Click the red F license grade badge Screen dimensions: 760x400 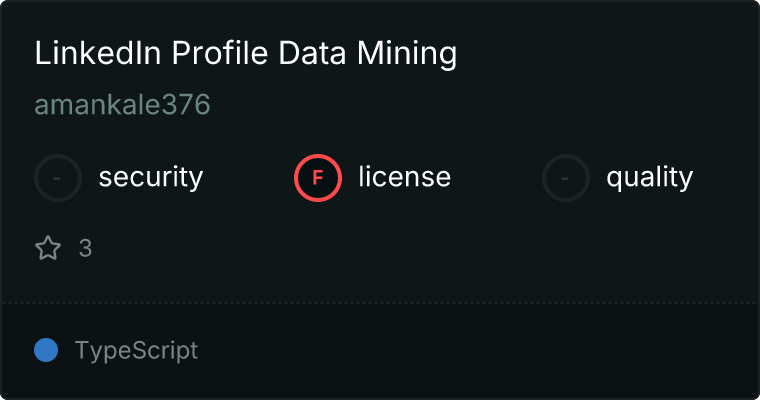click(x=318, y=178)
